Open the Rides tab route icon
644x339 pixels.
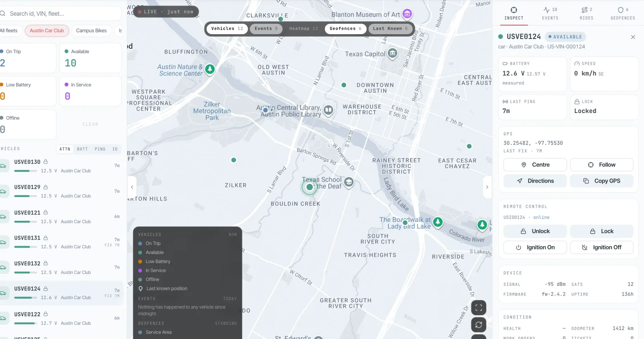(x=584, y=10)
